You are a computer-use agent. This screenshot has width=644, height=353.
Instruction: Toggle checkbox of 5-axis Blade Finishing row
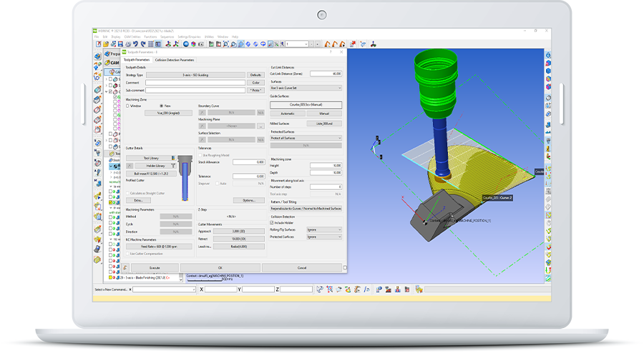tap(110, 277)
